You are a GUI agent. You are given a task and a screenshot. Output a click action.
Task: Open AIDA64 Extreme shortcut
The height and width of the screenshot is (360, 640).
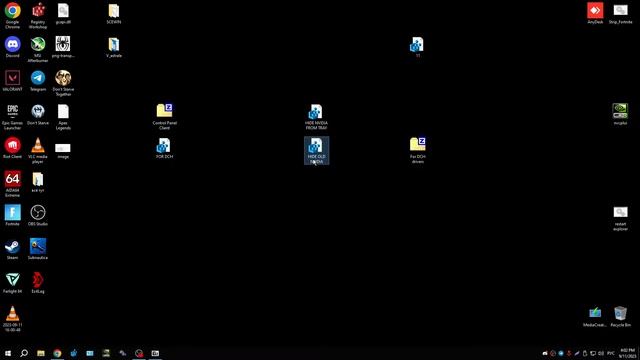pos(12,184)
